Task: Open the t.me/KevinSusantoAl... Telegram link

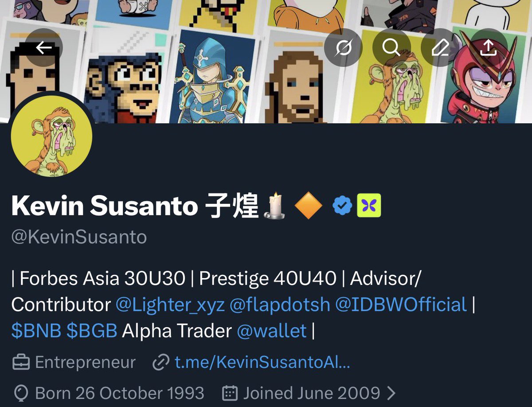Action: [262, 363]
